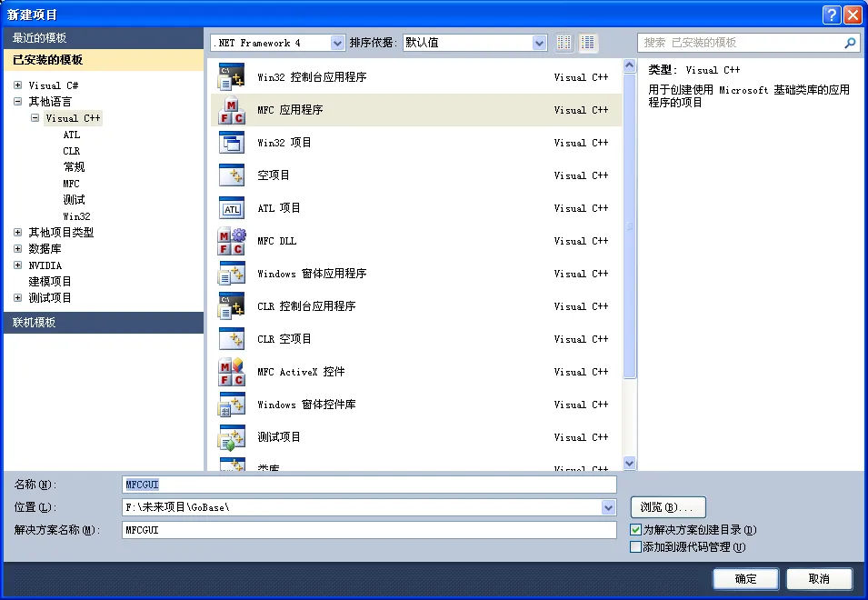The image size is (868, 600).
Task: Click the template list scroll down arrow
Action: (x=629, y=464)
